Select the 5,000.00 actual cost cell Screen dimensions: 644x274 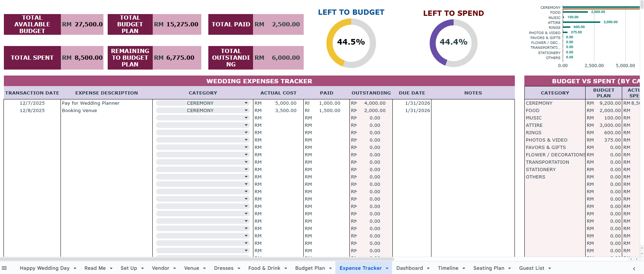click(x=278, y=103)
